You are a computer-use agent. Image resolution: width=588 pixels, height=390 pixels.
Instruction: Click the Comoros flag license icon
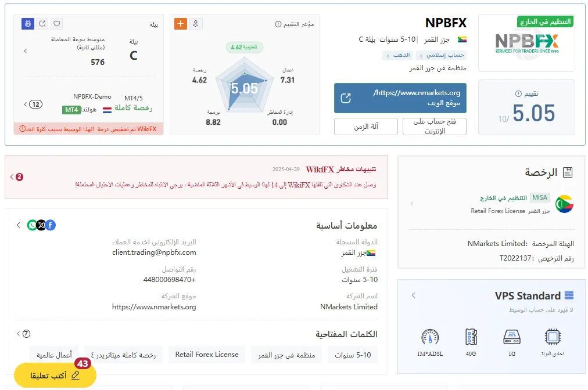click(x=564, y=204)
